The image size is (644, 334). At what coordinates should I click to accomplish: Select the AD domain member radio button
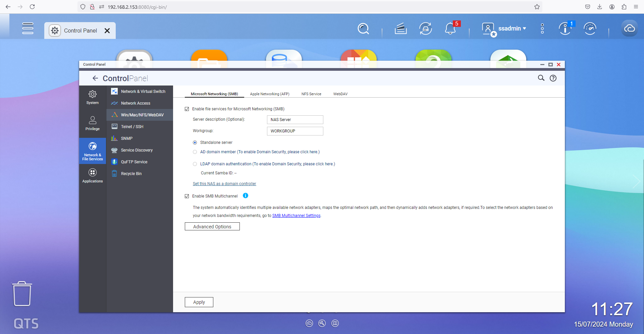coord(195,152)
